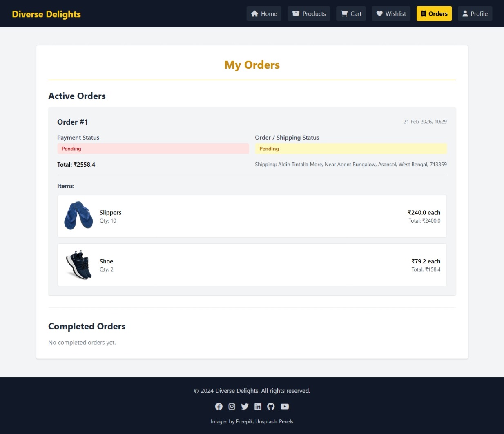Click the Diverse Delights brand logo
Viewport: 504px width, 434px height.
point(47,14)
